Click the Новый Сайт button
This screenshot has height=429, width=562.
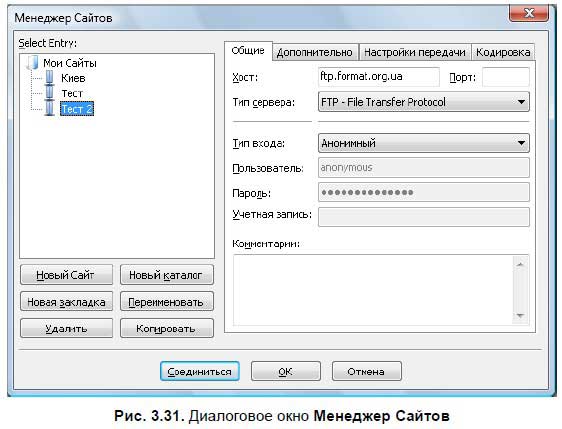click(x=66, y=275)
